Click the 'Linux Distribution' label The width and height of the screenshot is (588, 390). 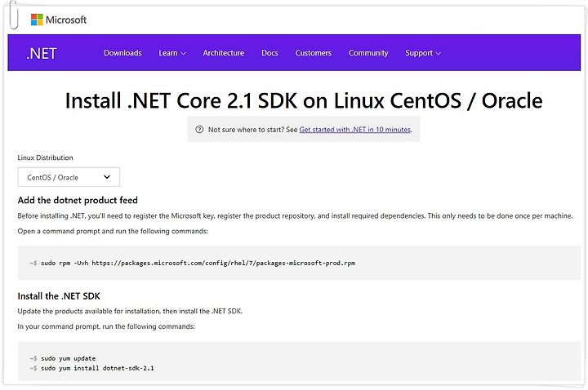45,157
